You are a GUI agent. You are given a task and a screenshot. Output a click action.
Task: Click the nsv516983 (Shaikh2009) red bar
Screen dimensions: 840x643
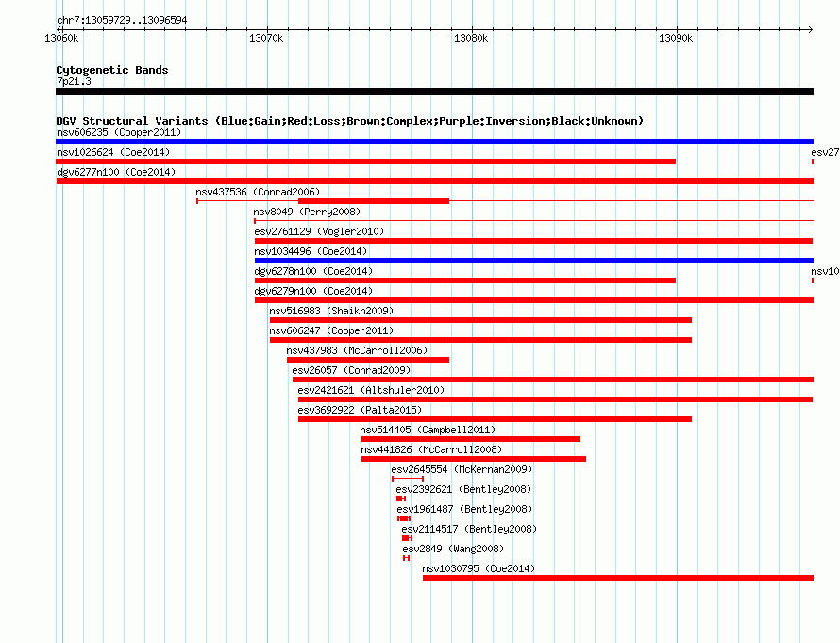coord(480,320)
